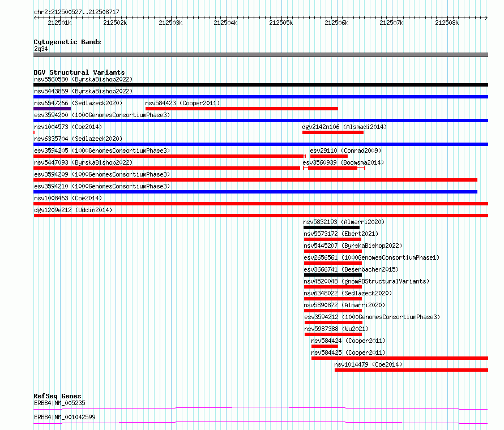Click the RefSeq Genes track heading
Viewport: 504px width, 430px height.
(57, 396)
